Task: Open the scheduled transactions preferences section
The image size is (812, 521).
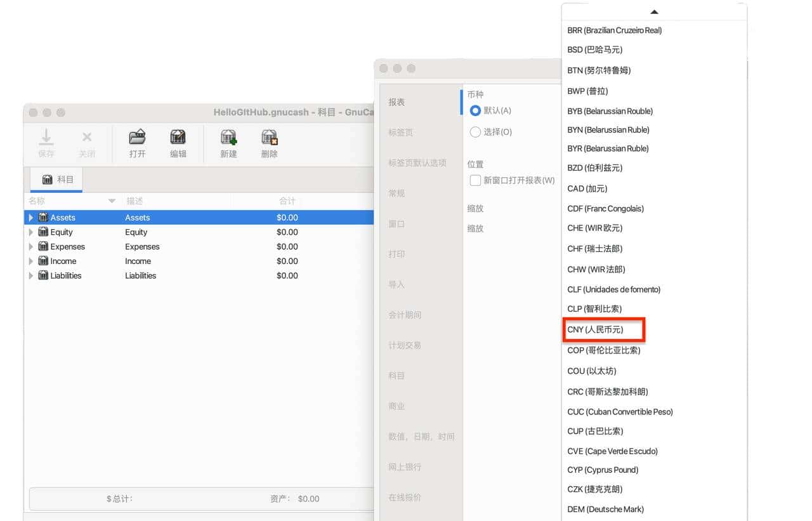Action: coord(404,345)
